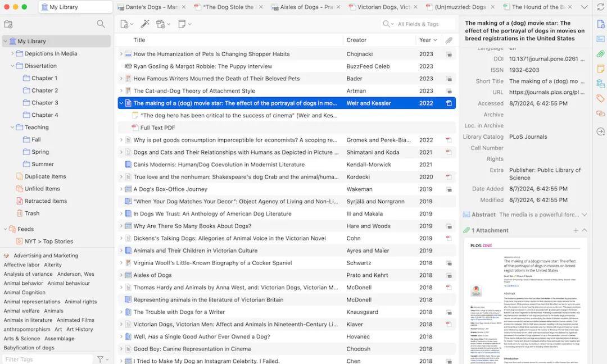Collapse the Feeds section

coord(6,229)
